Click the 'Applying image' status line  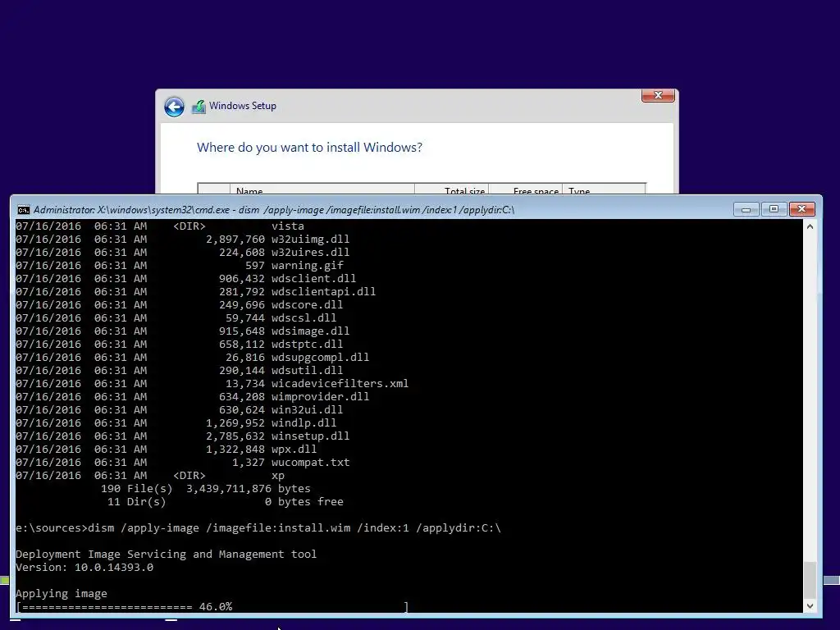(61, 594)
